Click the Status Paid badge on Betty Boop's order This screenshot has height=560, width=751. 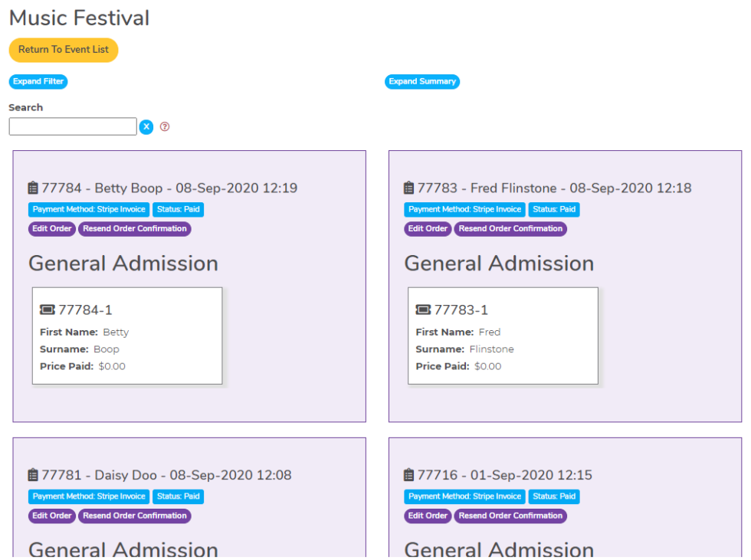click(x=178, y=209)
